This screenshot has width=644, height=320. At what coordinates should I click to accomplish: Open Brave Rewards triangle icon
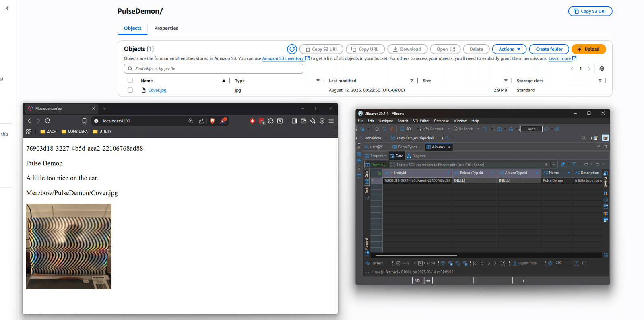(223, 120)
